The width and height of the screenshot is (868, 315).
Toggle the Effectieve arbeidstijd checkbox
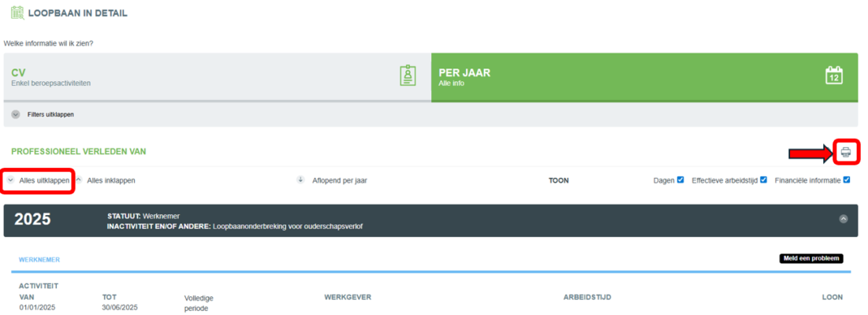pos(763,180)
